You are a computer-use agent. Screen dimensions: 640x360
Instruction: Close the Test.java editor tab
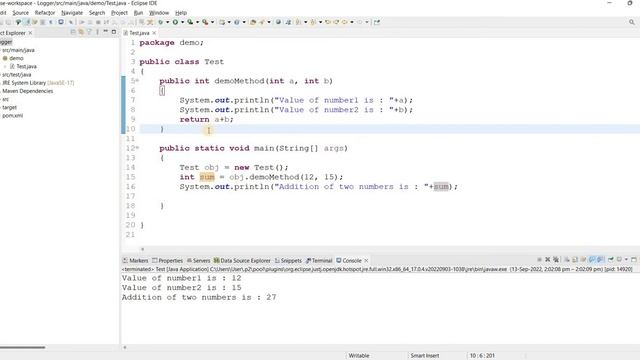(154, 33)
